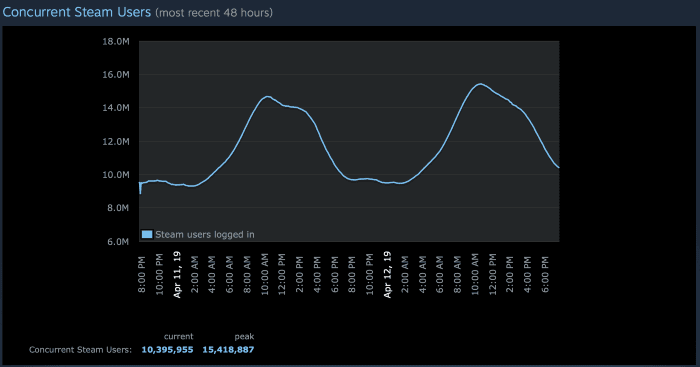Click the final 6:00 PM time label

pyautogui.click(x=545, y=274)
